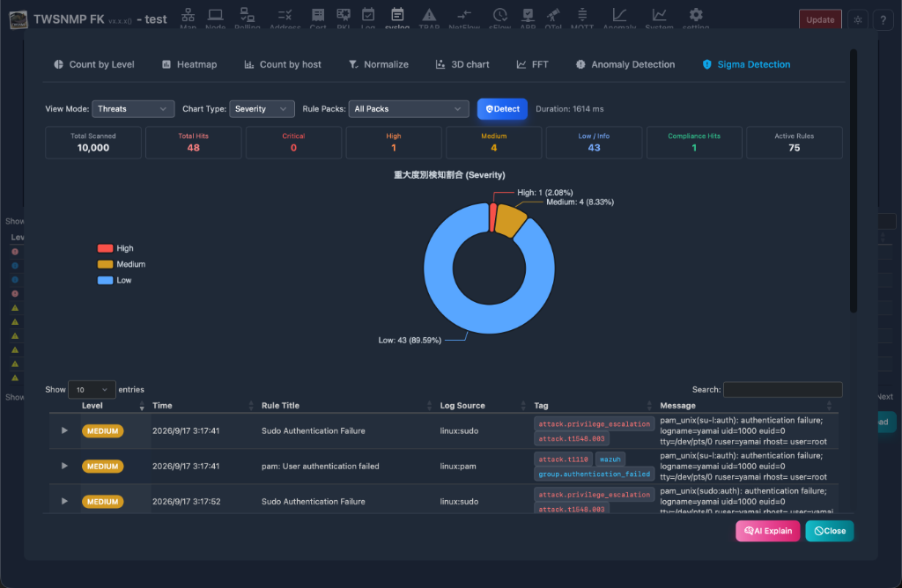Click the red Update button

click(x=820, y=19)
